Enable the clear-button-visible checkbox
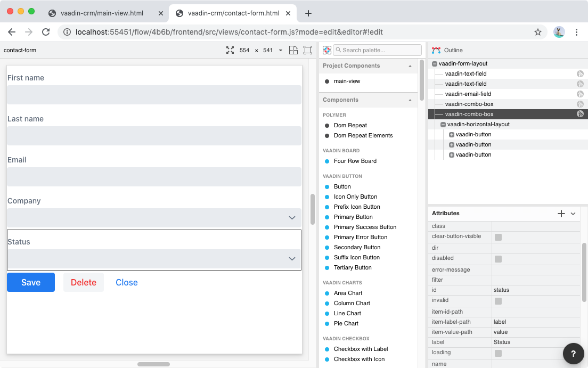Screen dimensions: 588x368 click(498, 237)
